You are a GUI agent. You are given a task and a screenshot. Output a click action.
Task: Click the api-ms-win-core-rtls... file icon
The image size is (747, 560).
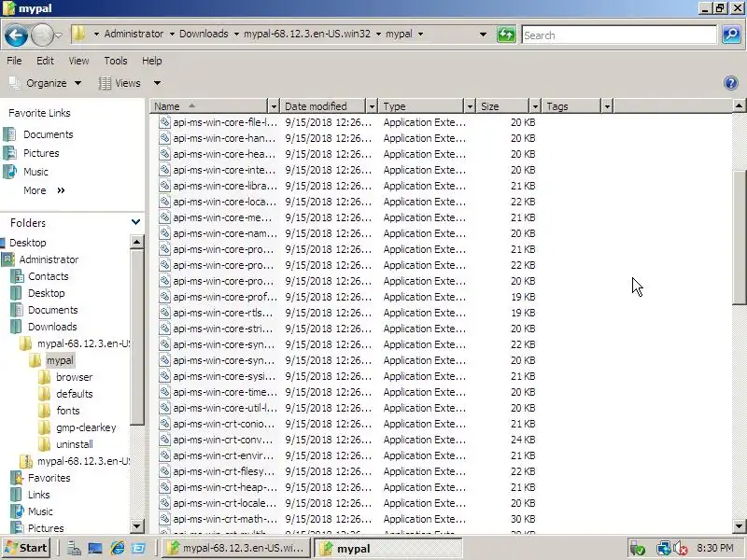point(164,313)
